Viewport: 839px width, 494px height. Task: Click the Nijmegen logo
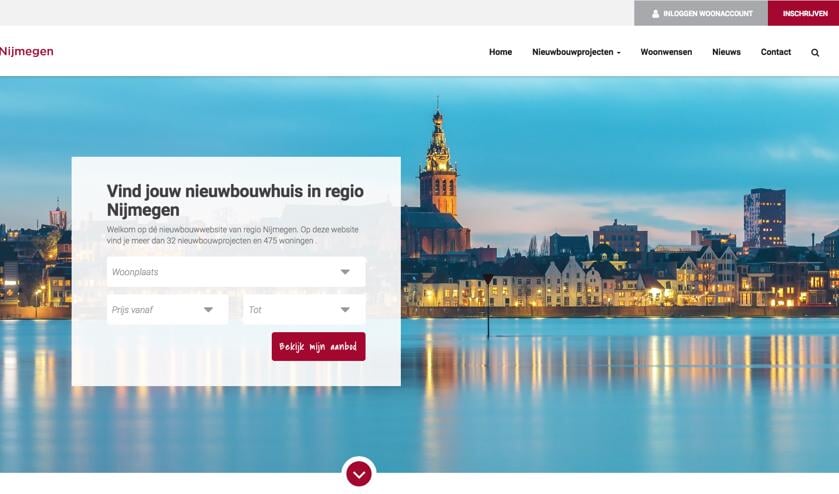(x=26, y=51)
